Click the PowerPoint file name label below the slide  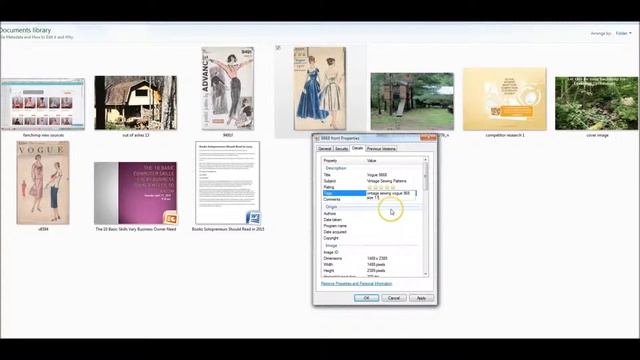pyautogui.click(x=136, y=229)
